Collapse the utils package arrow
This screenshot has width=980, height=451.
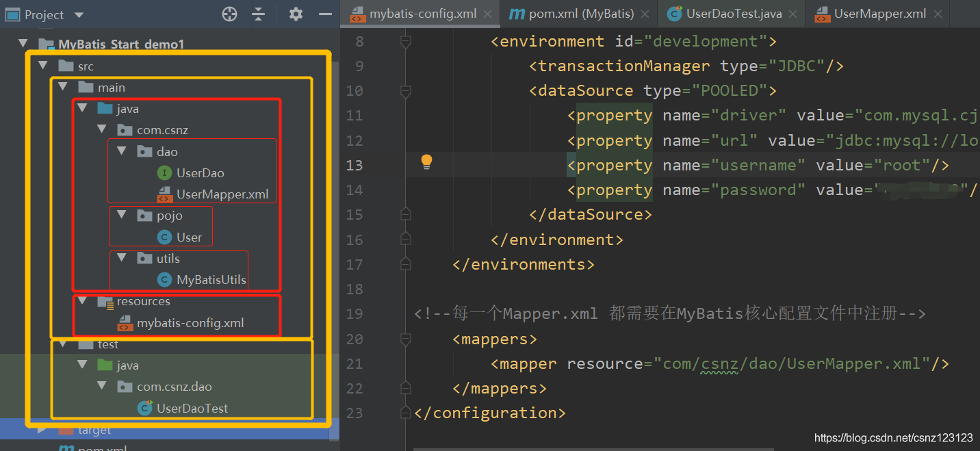(x=122, y=258)
